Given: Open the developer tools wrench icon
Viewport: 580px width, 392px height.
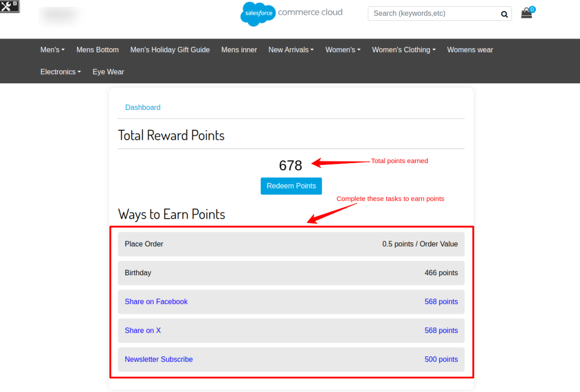Looking at the screenshot, I should (x=6, y=6).
